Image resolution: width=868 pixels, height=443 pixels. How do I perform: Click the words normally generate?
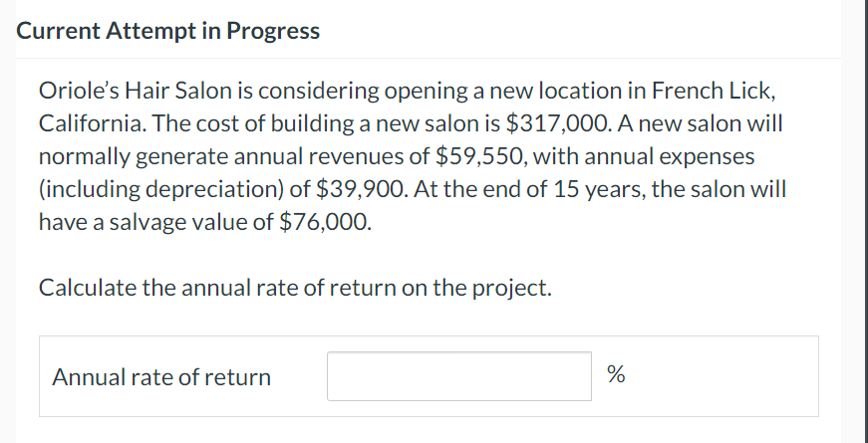click(126, 156)
